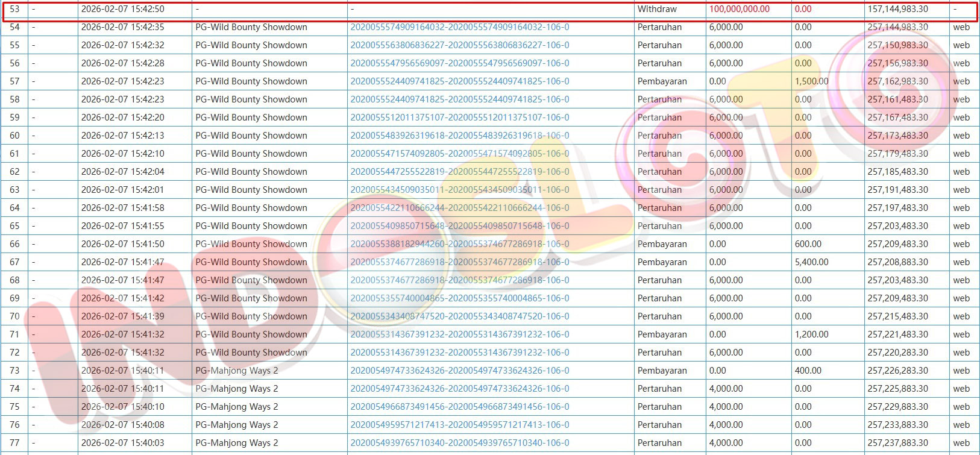
Task: Open transaction link starting 2020055409850715648
Action: [x=459, y=226]
